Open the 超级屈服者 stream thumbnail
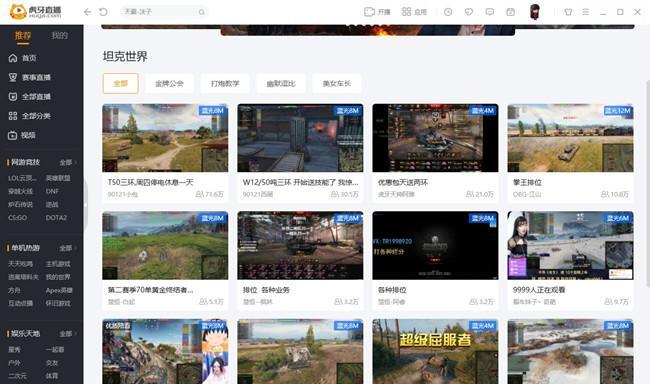Image resolution: width=650 pixels, height=384 pixels. pos(435,351)
